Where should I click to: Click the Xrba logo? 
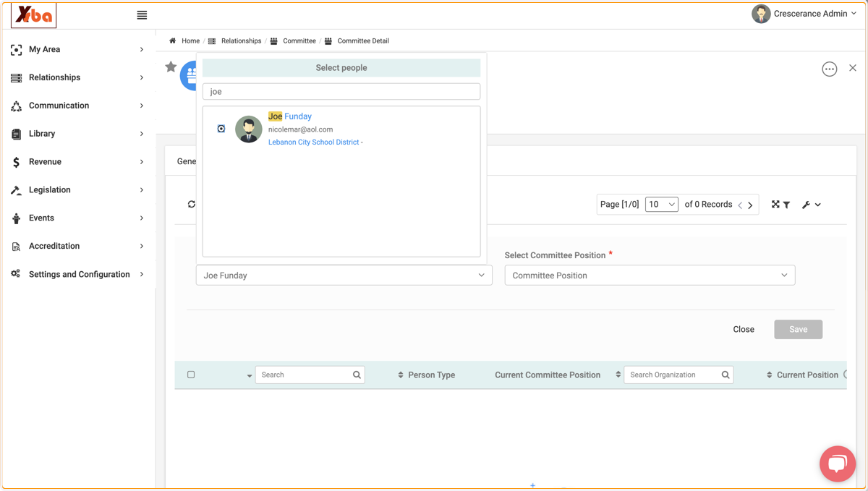(33, 15)
